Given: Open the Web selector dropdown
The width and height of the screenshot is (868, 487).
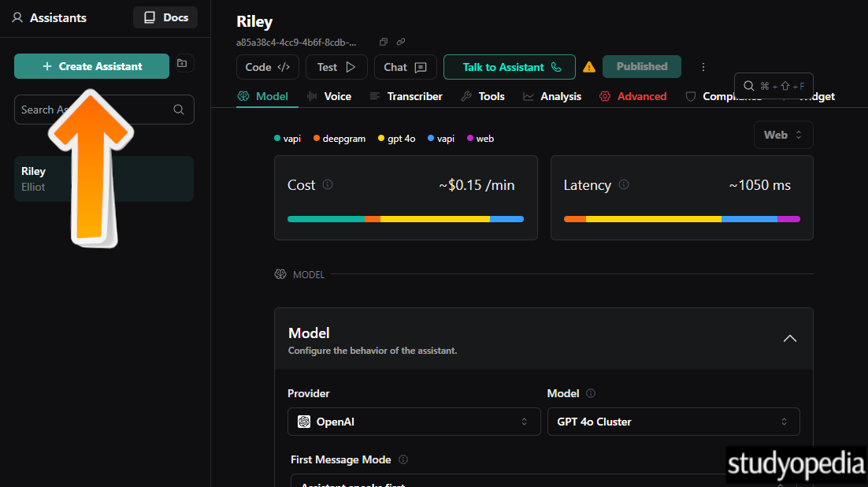Looking at the screenshot, I should tap(783, 135).
